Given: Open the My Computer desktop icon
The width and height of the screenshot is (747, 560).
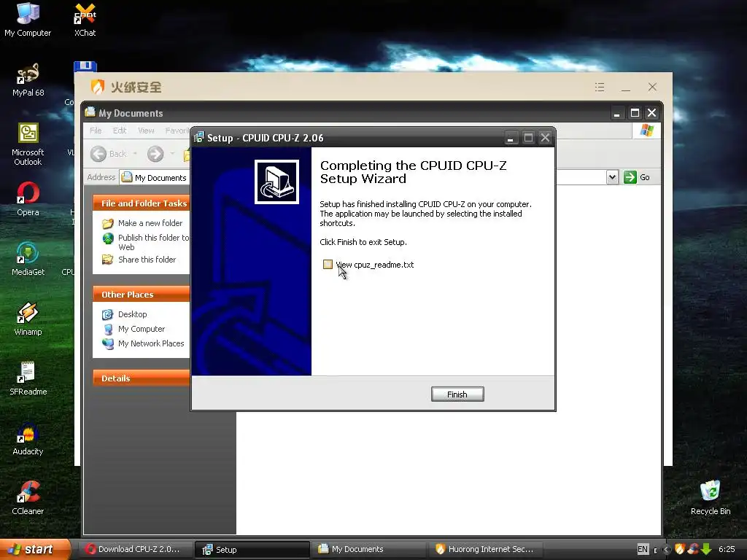Looking at the screenshot, I should click(x=28, y=20).
